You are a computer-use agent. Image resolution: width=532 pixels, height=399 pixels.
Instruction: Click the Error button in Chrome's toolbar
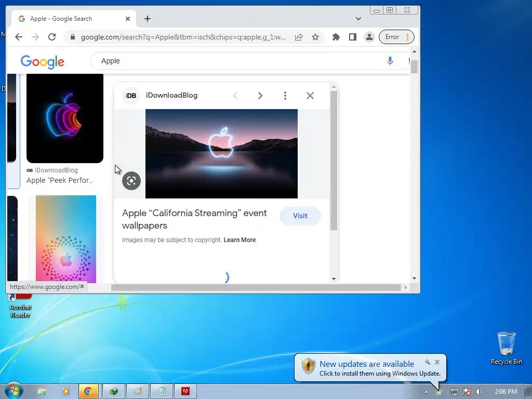(x=396, y=37)
